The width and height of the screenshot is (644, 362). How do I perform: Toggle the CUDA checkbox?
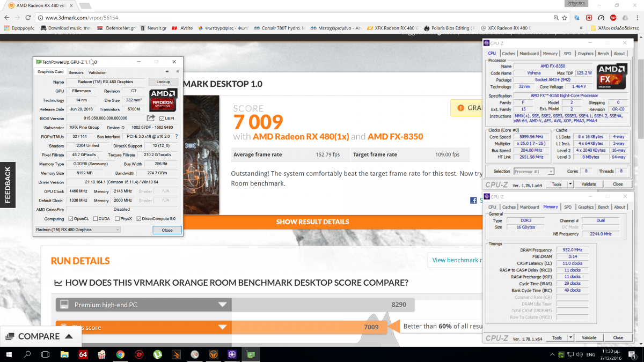click(96, 219)
